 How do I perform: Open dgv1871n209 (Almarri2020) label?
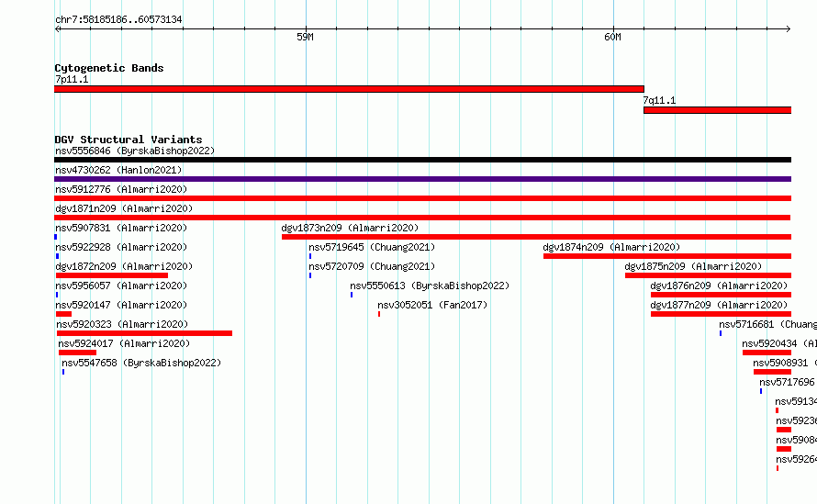tap(124, 209)
